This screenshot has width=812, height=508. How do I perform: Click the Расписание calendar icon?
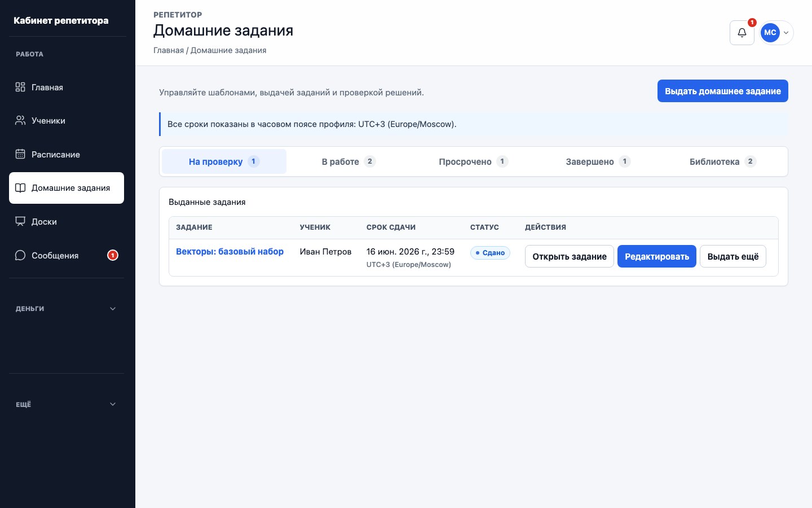click(x=20, y=154)
